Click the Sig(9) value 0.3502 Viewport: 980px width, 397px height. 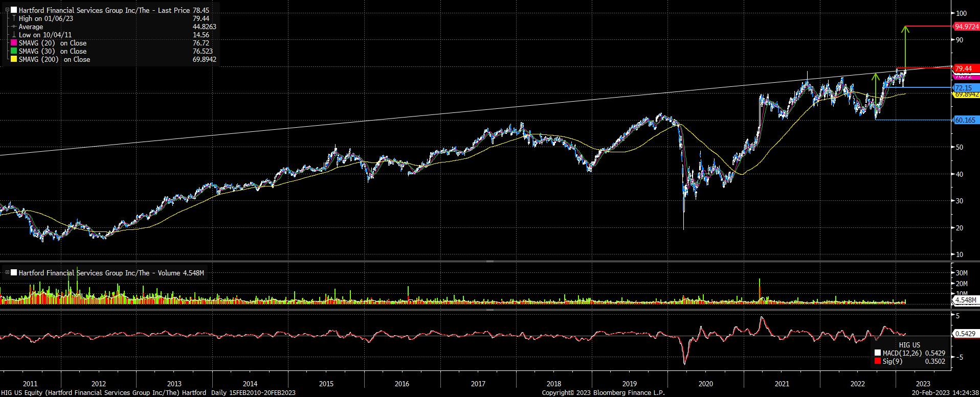(936, 361)
